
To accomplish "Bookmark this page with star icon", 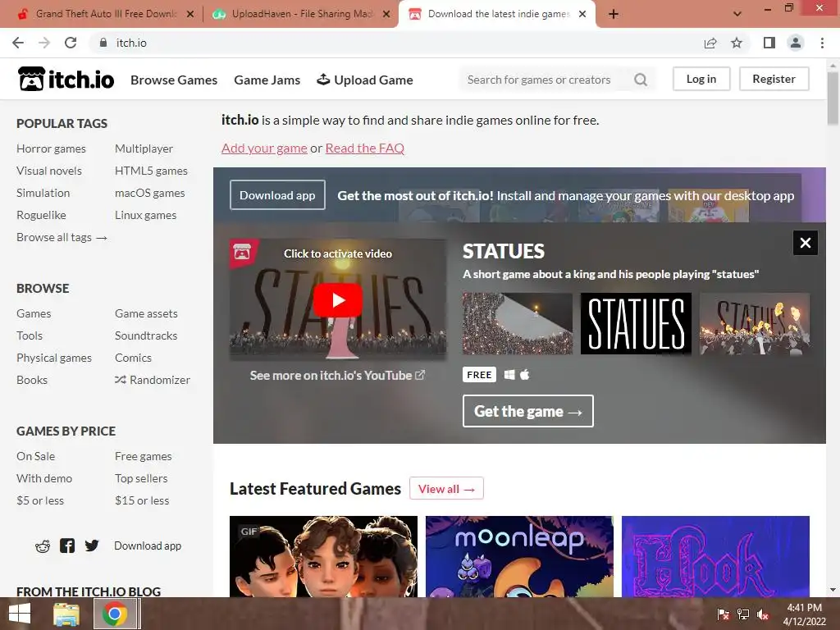I will (x=737, y=43).
